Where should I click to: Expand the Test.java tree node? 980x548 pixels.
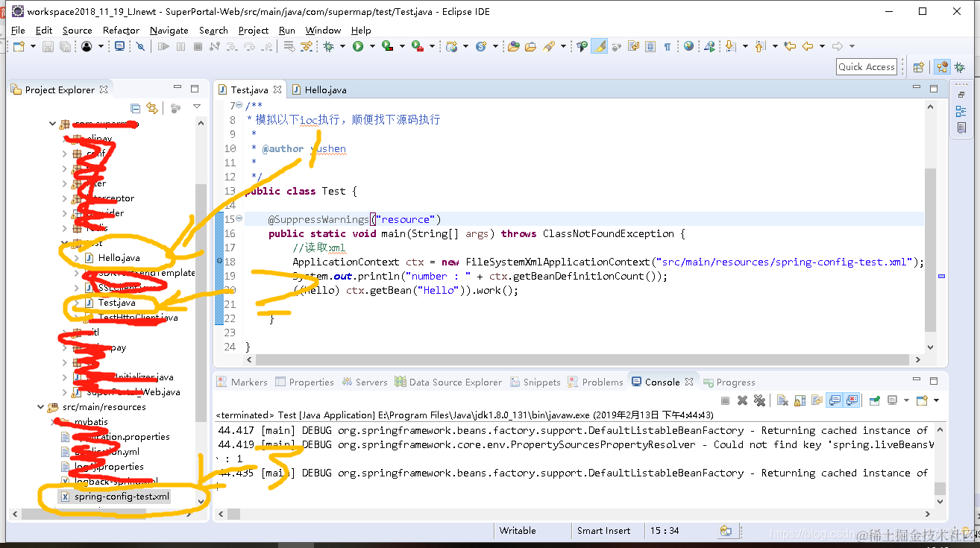(x=77, y=303)
